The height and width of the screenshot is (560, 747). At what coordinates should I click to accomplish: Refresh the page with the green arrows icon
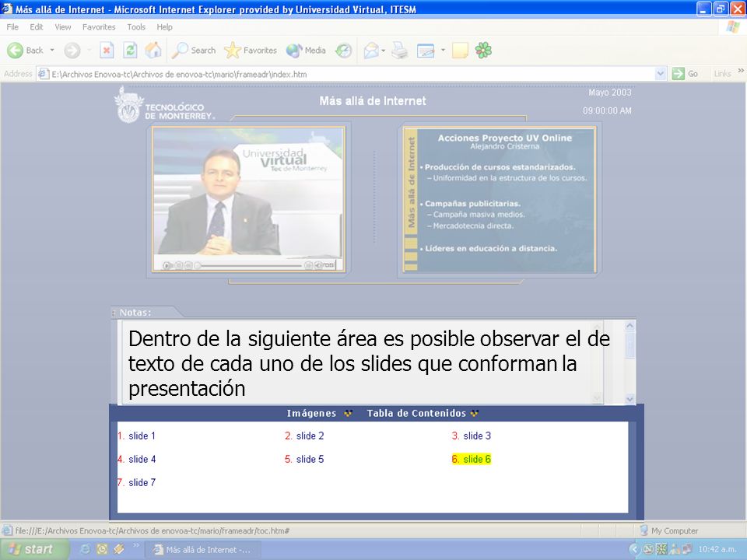click(x=130, y=50)
